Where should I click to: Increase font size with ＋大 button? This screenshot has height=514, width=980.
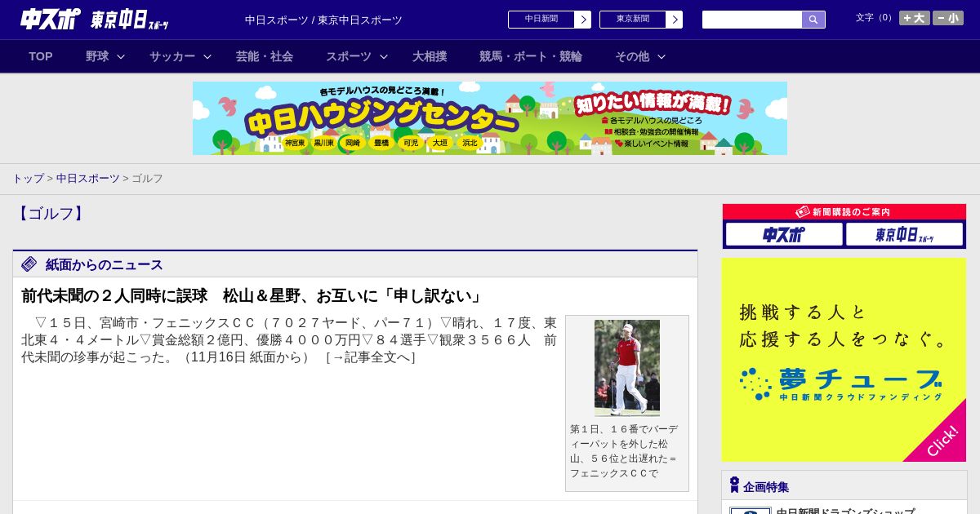coord(915,18)
